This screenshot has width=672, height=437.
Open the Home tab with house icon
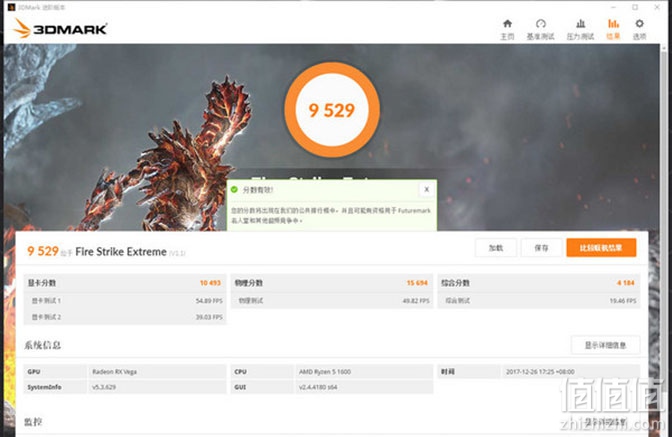pyautogui.click(x=507, y=29)
